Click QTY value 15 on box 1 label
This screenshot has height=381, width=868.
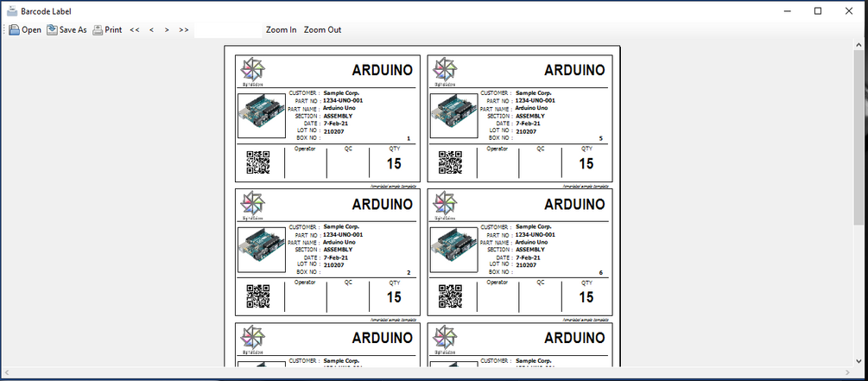tap(394, 164)
